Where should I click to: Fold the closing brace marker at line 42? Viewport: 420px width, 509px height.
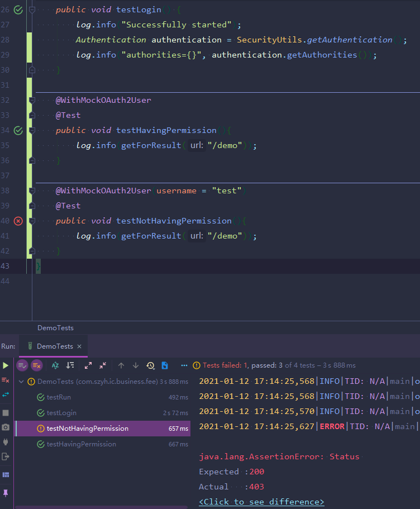point(32,251)
